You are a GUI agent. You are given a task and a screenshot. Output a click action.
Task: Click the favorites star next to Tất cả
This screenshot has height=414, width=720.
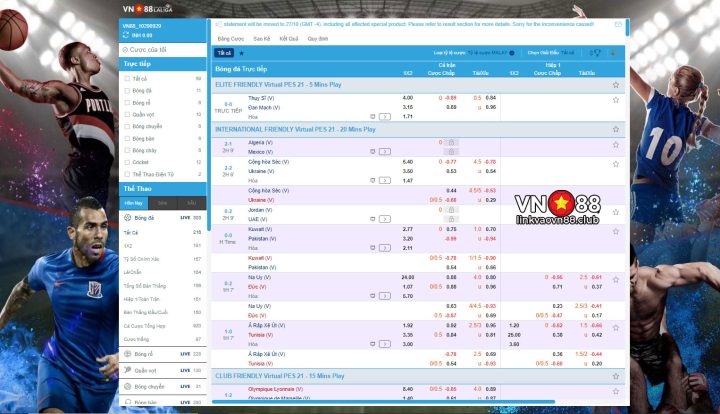pos(242,53)
